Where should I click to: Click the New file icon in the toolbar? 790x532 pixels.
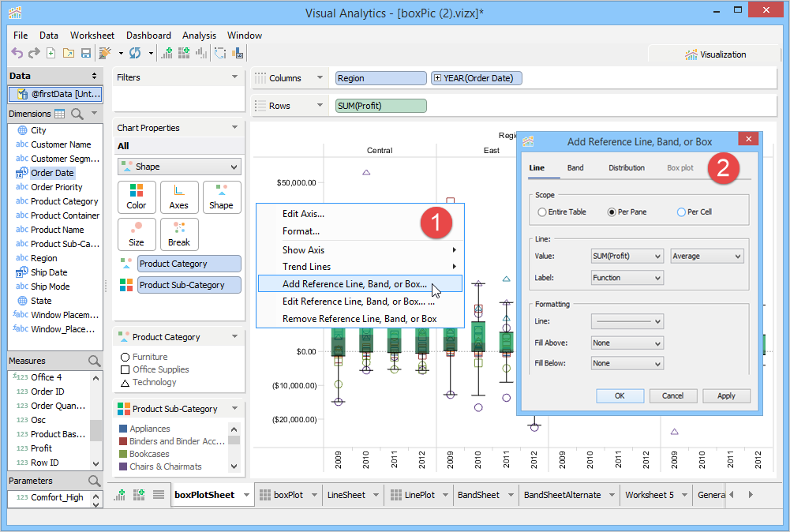(x=51, y=53)
